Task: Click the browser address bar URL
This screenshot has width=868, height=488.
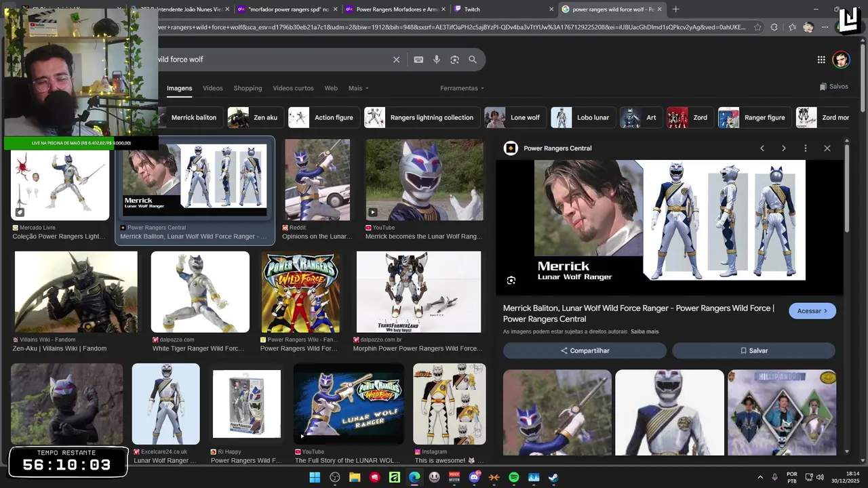Action: coord(451,27)
